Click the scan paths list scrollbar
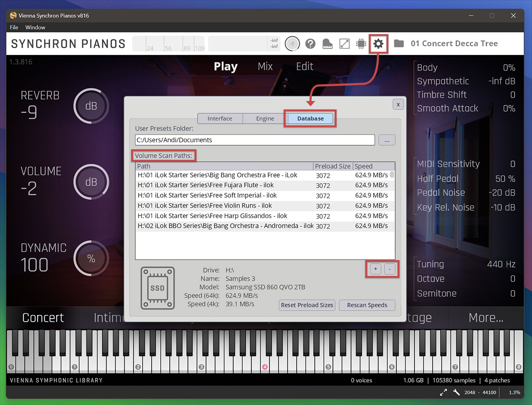 [x=392, y=175]
